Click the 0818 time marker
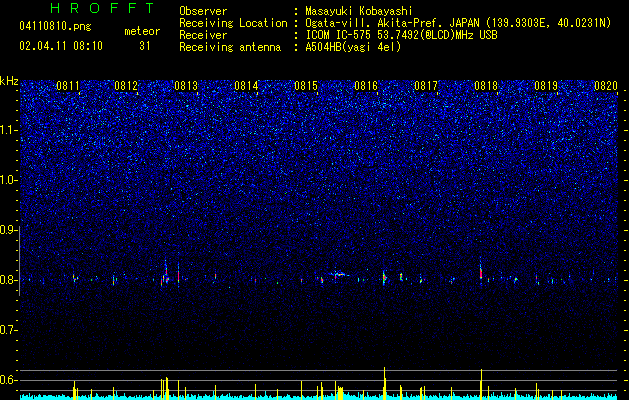This screenshot has height=400, width=629. (x=486, y=86)
